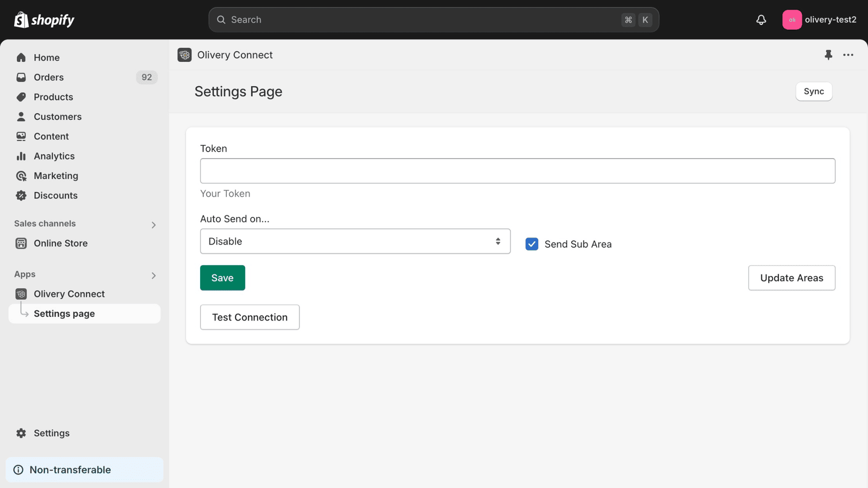The image size is (868, 488).
Task: Click the Update Areas button
Action: [x=791, y=278]
